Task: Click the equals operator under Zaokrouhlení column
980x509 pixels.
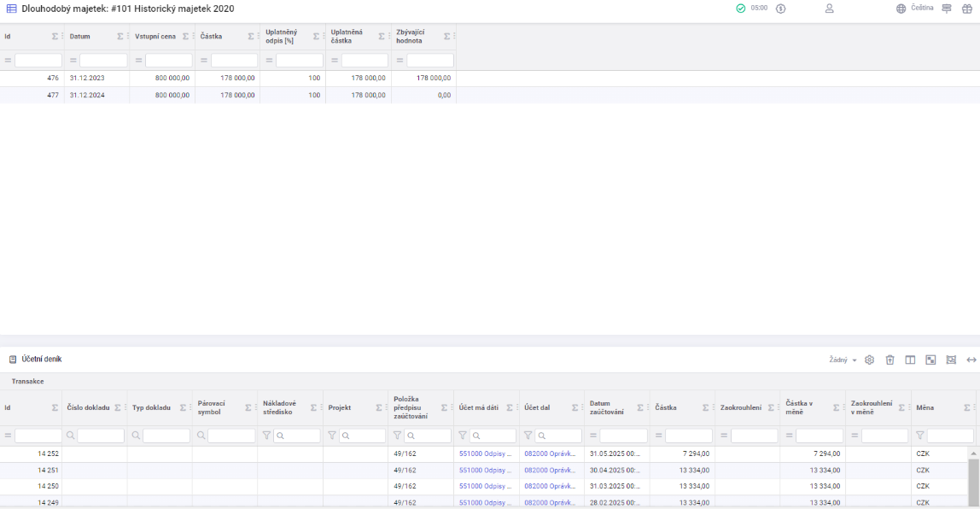Action: click(x=724, y=436)
